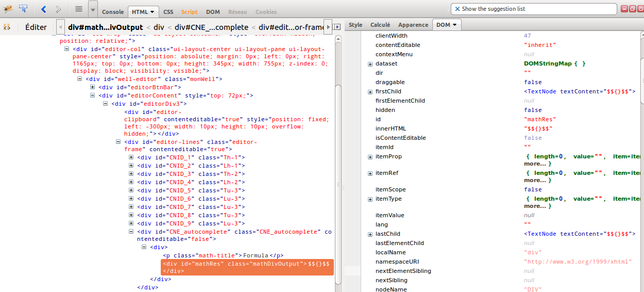The image size is (644, 292).
Task: Collapse the editor-lines div node
Action: pos(118,142)
